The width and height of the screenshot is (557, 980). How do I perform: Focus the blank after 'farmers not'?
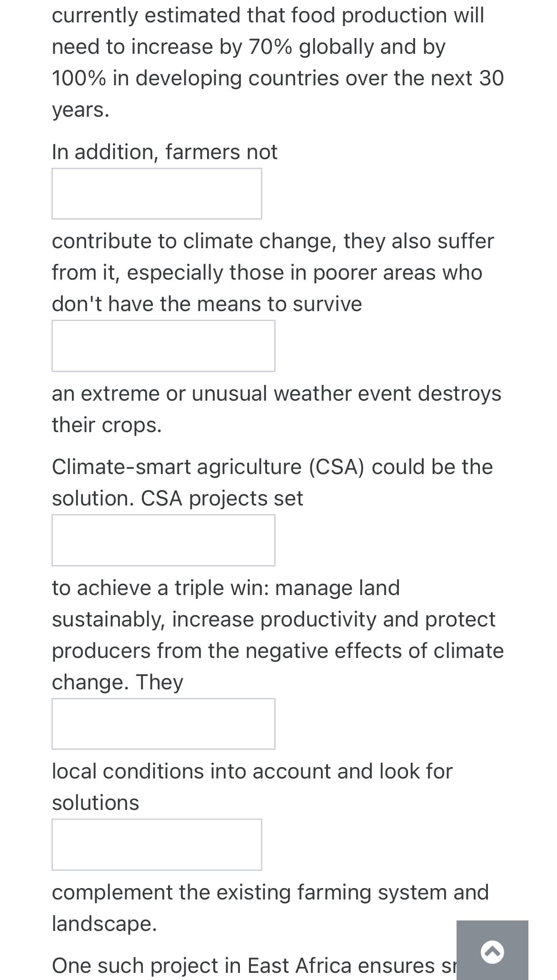[157, 193]
